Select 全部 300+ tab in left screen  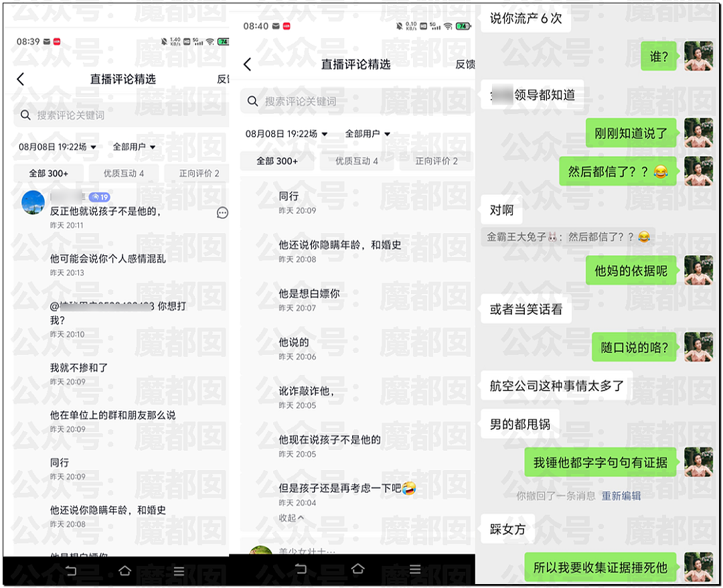pos(48,173)
